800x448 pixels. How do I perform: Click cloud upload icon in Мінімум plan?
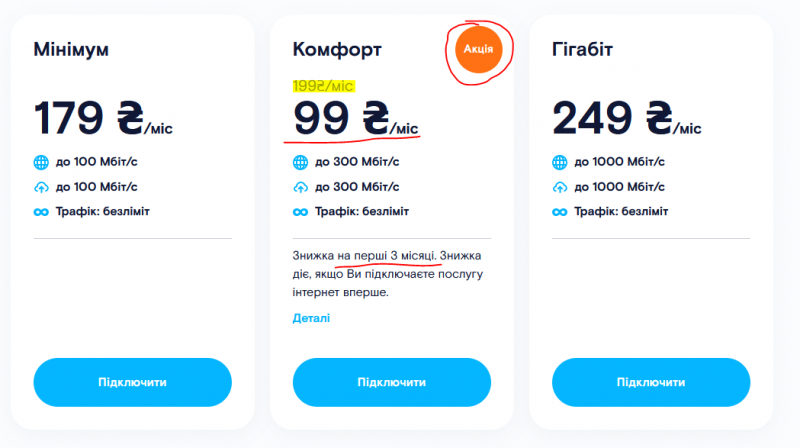tap(41, 187)
